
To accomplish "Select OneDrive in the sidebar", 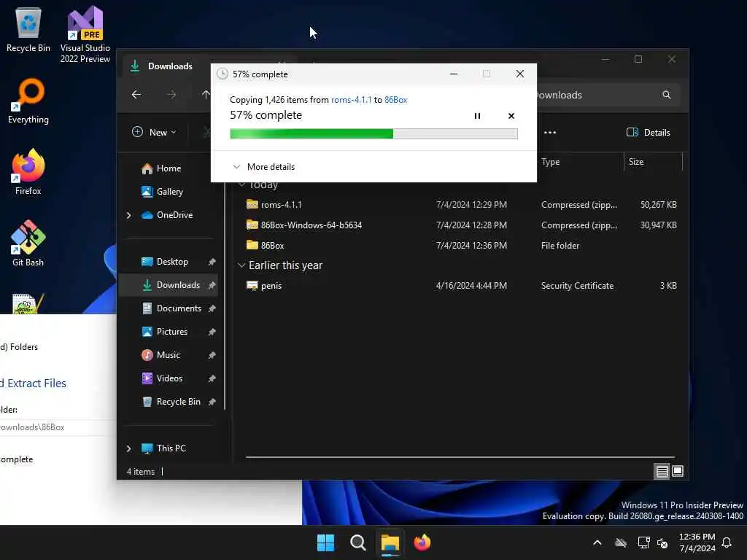I will click(x=174, y=215).
